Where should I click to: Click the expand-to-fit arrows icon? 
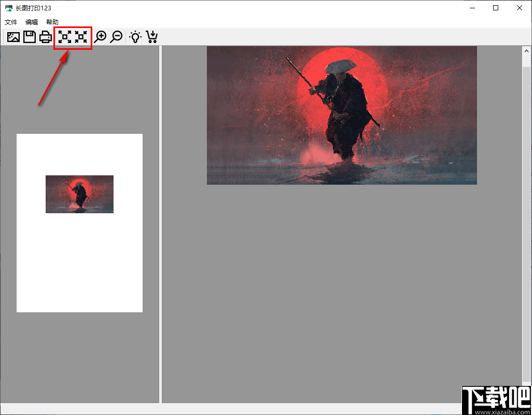[x=65, y=37]
